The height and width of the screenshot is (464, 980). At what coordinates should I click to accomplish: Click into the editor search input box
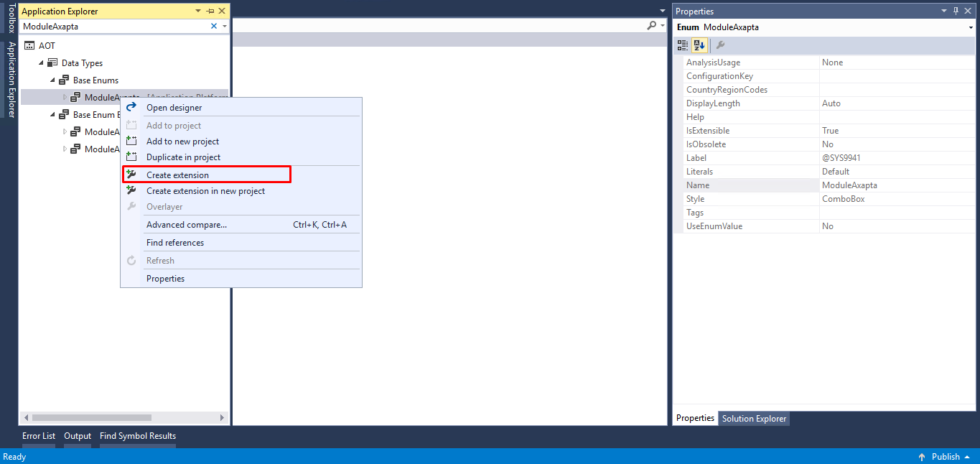pyautogui.click(x=439, y=25)
